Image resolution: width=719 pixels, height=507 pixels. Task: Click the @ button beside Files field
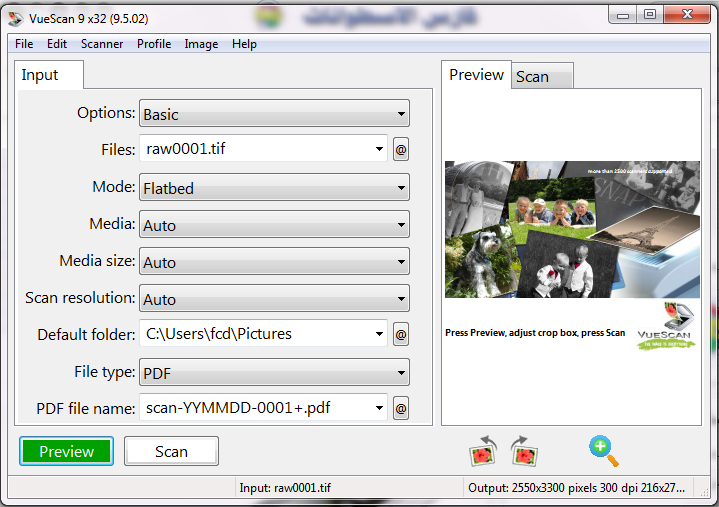[x=401, y=149]
